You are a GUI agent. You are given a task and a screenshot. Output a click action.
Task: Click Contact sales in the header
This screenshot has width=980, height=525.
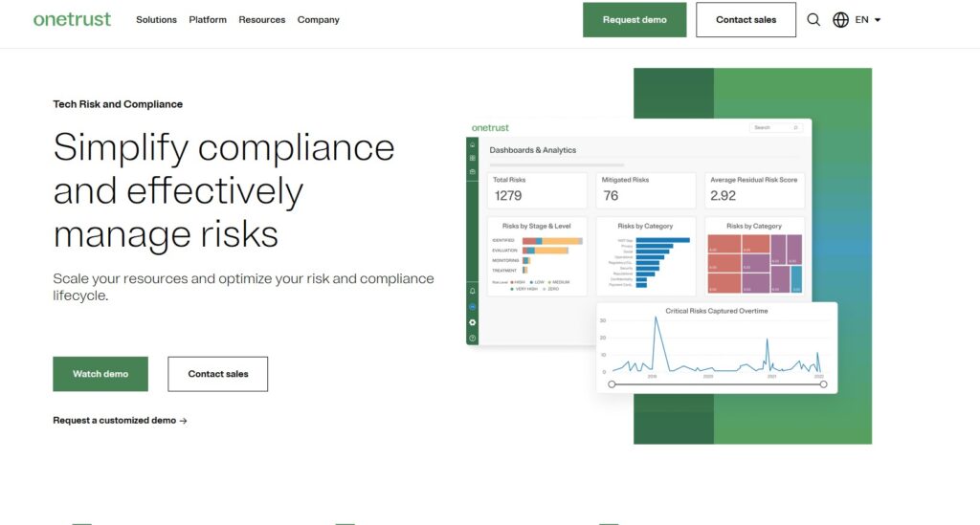[746, 19]
